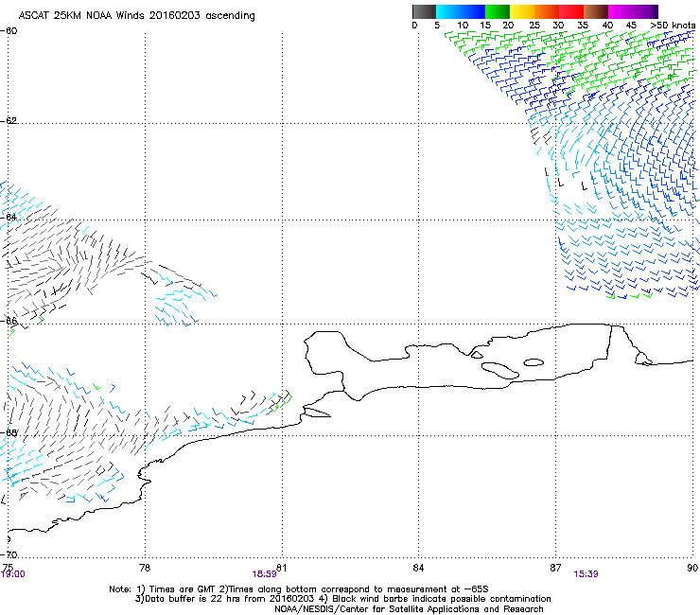The width and height of the screenshot is (700, 615).
Task: Click the gray 0-5 knots color swatch
Action: coord(424,11)
